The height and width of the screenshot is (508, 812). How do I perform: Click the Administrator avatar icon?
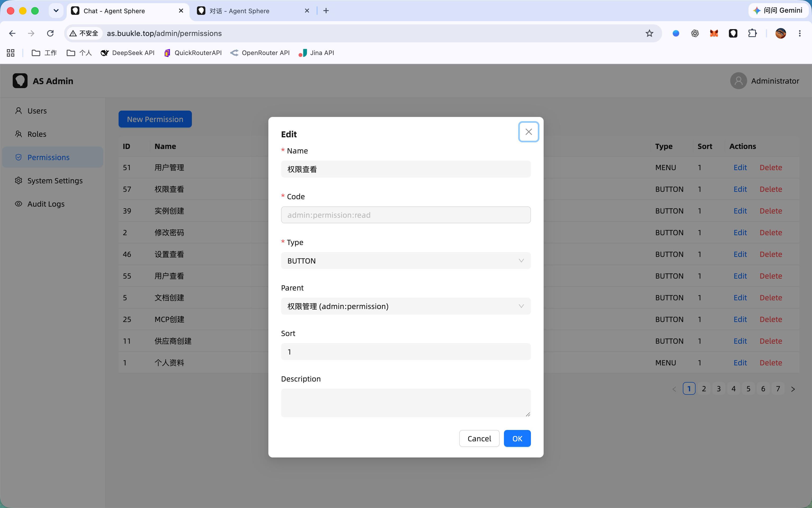click(738, 81)
